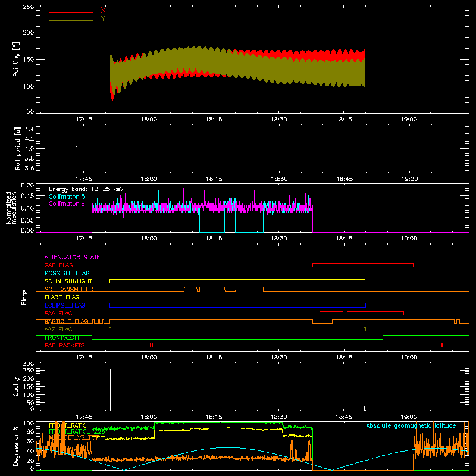
Task: Click the olive legend line sample beside Y
Action: click(x=71, y=20)
